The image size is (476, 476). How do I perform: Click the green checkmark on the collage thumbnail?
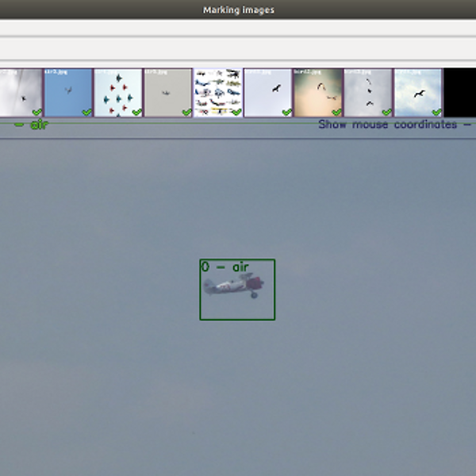[x=236, y=112]
